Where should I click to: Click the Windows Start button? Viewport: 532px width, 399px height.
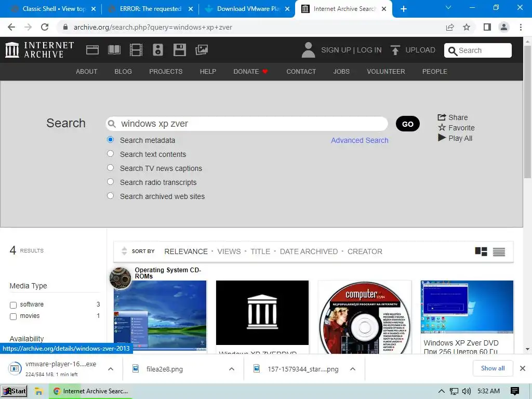pyautogui.click(x=14, y=391)
